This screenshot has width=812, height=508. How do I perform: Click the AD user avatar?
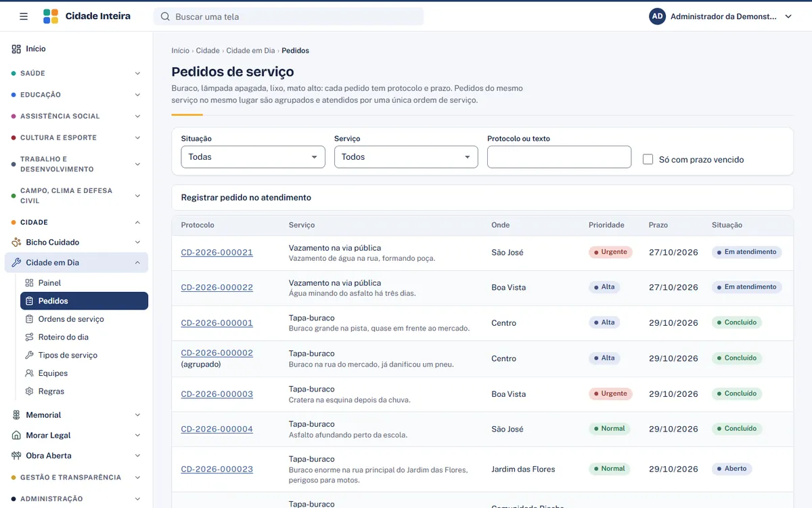tap(657, 16)
